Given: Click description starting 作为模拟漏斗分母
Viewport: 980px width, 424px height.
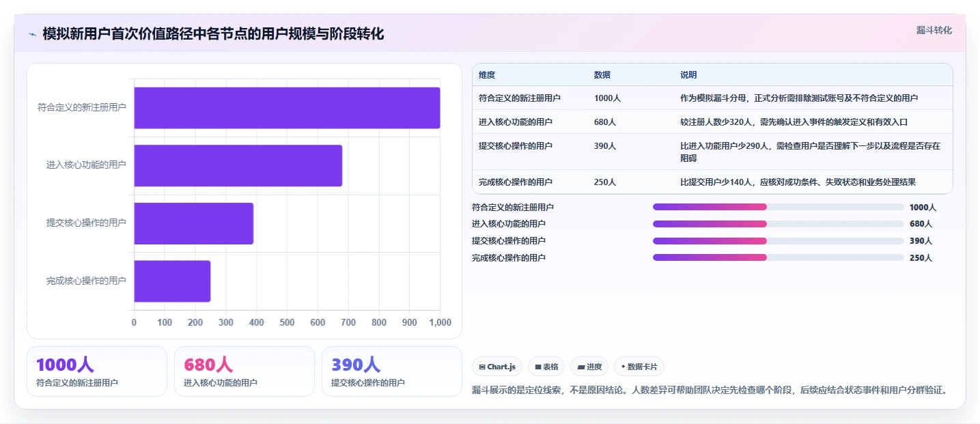Looking at the screenshot, I should tap(799, 98).
